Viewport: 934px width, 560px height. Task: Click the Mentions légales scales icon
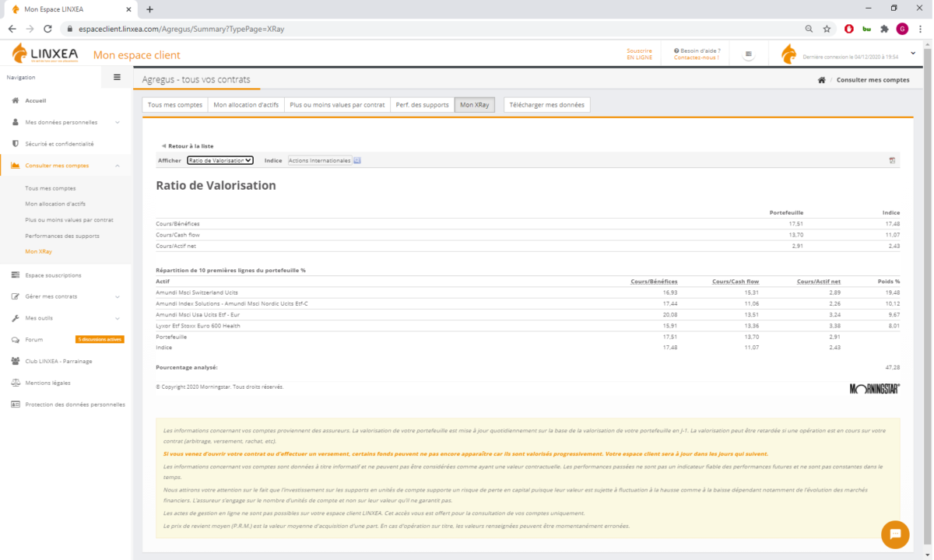[16, 383]
